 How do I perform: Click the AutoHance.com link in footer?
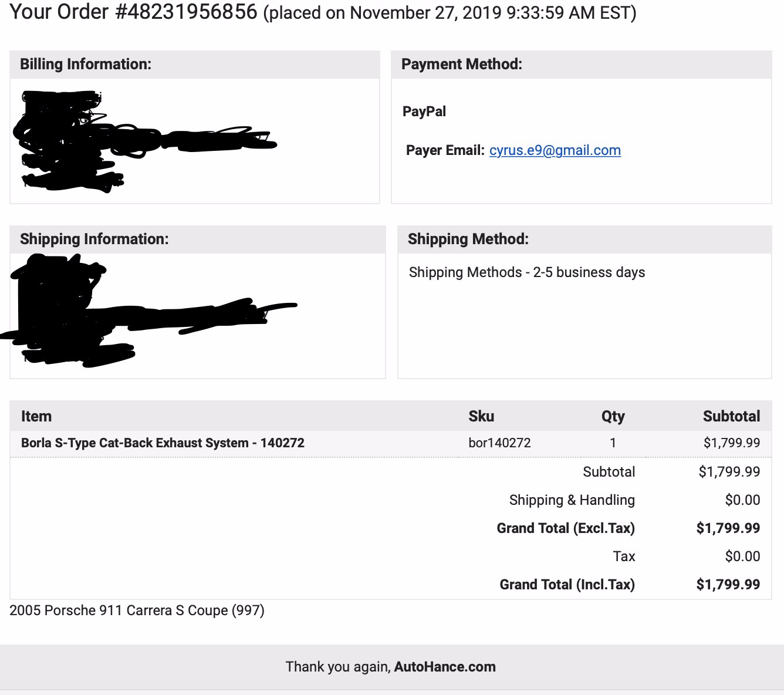445,667
